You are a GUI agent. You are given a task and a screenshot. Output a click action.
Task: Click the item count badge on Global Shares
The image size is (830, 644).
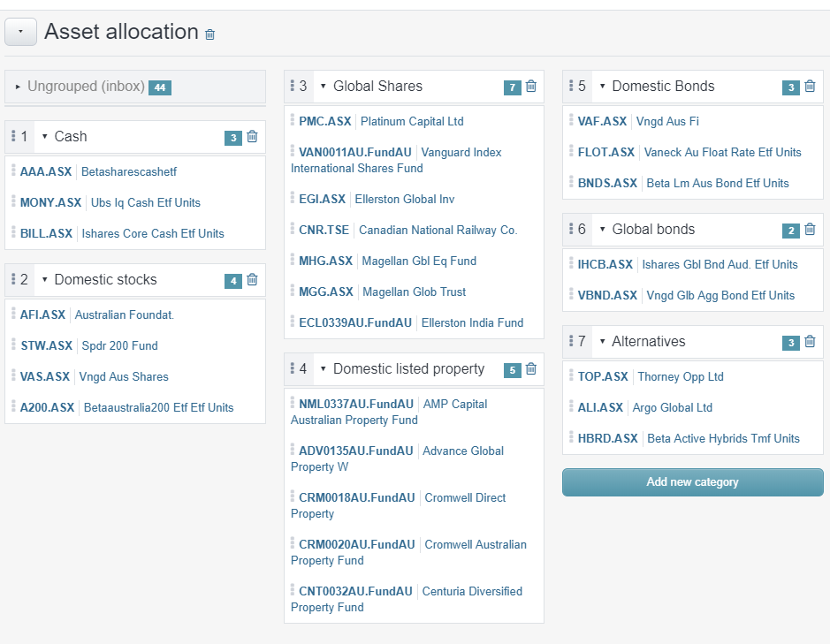pos(512,86)
